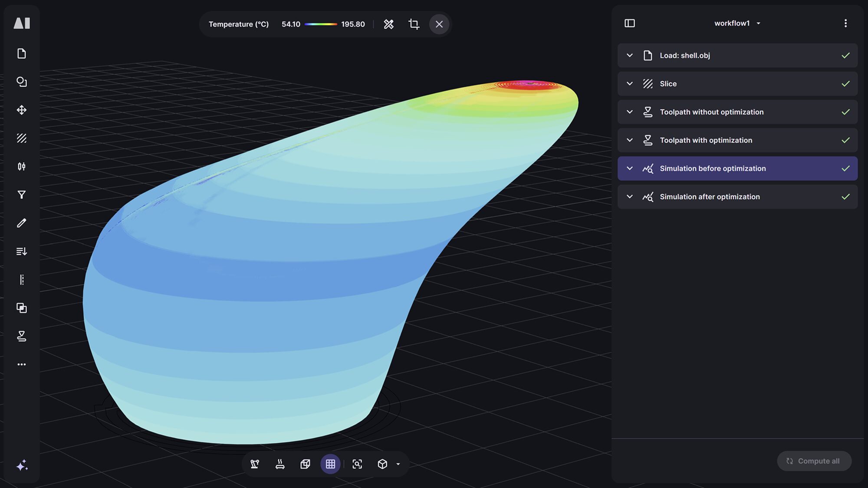868x488 pixels.
Task: Open the funnel filter tool
Action: (22, 195)
